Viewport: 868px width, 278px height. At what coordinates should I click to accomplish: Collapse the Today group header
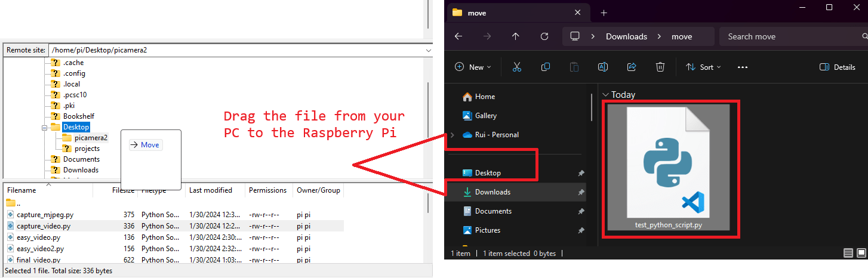618,95
